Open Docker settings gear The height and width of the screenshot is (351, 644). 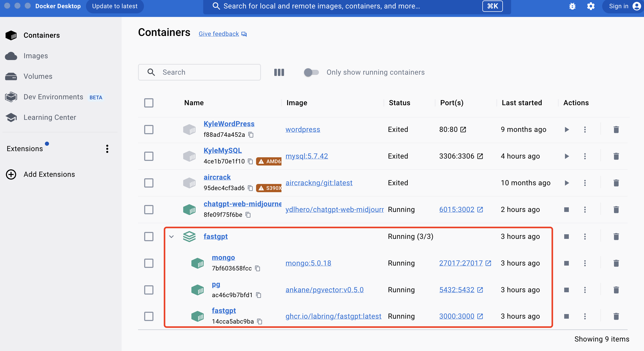coord(591,6)
